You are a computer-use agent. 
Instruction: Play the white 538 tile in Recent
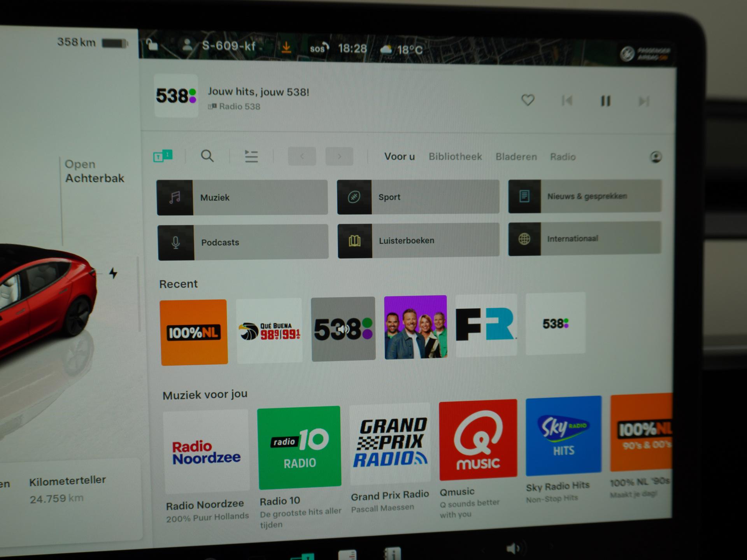tap(556, 324)
